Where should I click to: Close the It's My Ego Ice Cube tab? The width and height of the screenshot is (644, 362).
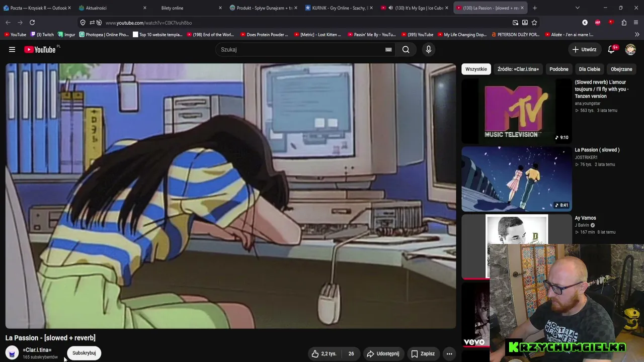[447, 8]
